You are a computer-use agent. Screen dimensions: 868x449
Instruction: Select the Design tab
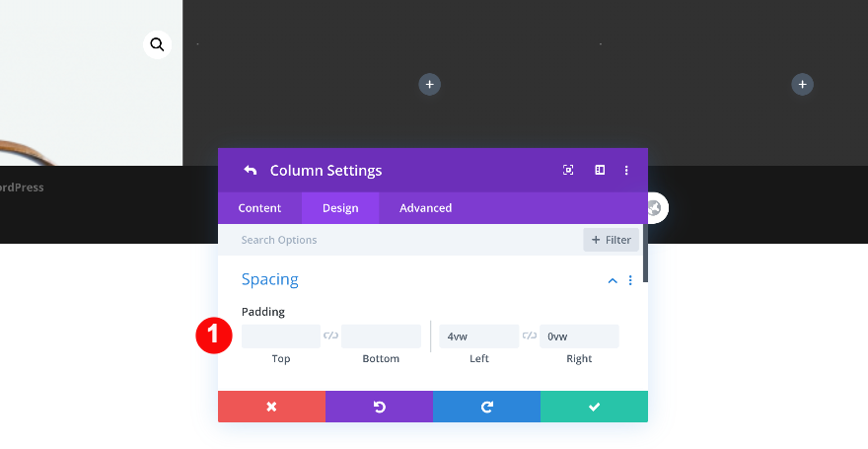click(340, 208)
